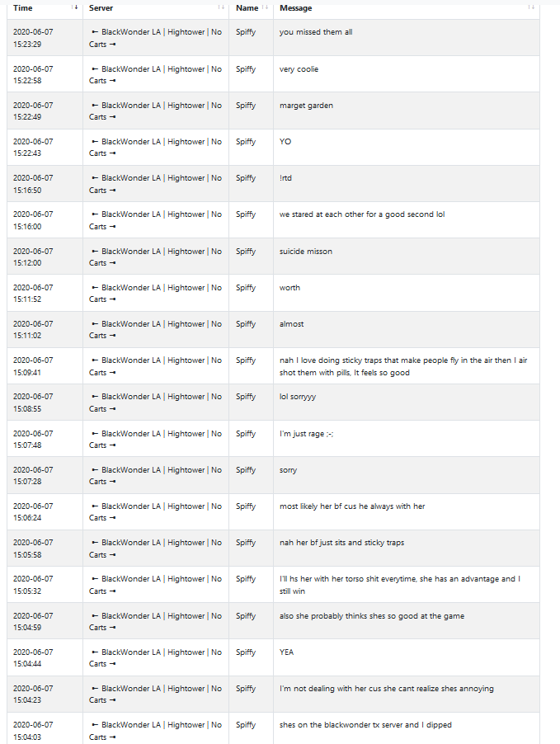
Task: Select the Name column header text
Action: 247,7
